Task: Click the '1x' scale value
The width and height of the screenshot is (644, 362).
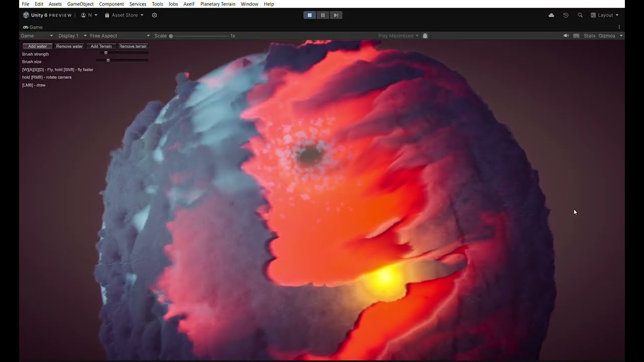Action: (x=233, y=36)
